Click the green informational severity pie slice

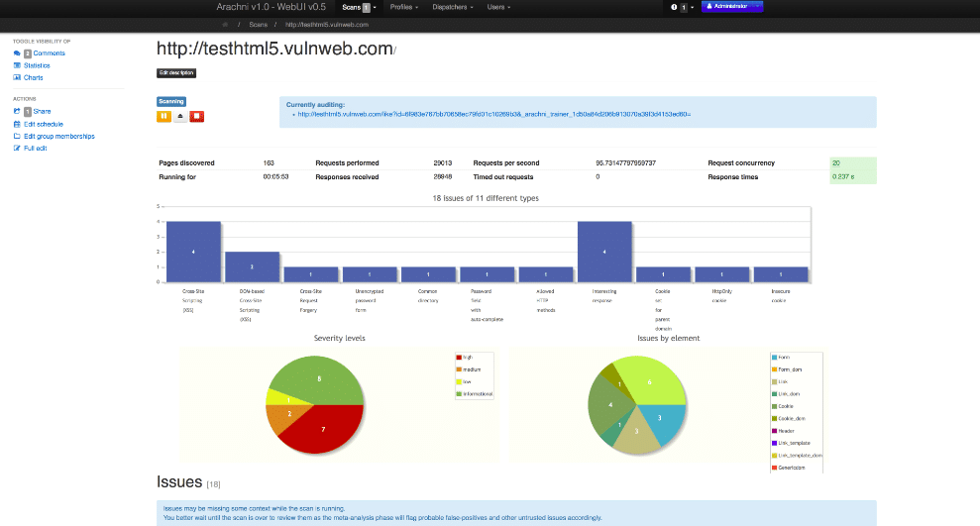coord(319,378)
